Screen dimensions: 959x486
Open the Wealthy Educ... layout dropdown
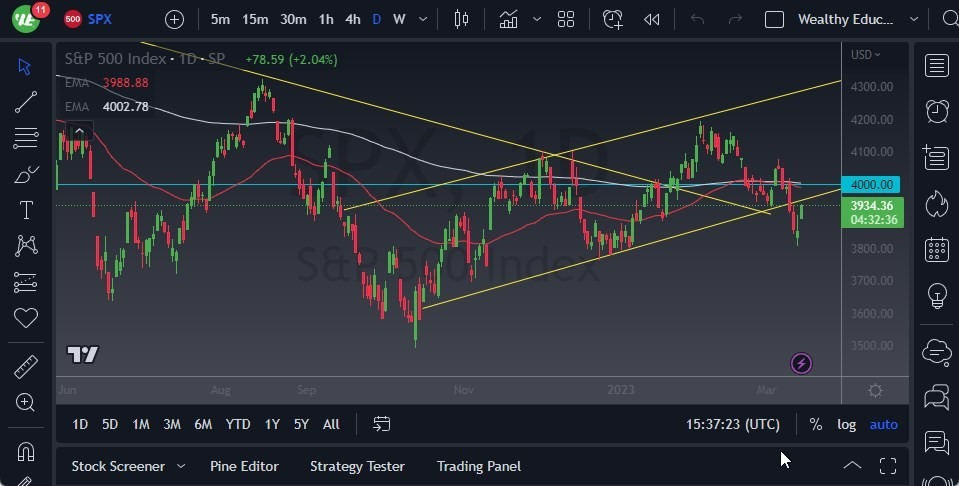pyautogui.click(x=857, y=20)
